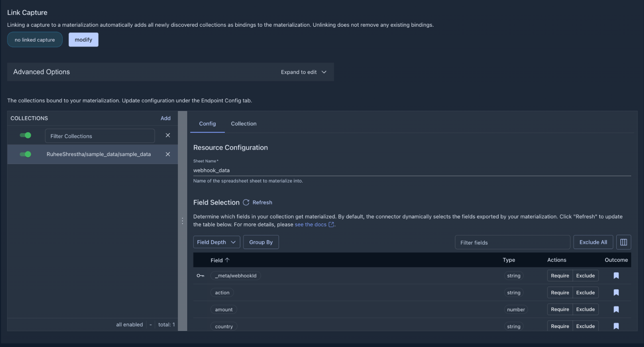Click the refresh icon beside Field Selection
This screenshot has width=644, height=347.
(246, 202)
